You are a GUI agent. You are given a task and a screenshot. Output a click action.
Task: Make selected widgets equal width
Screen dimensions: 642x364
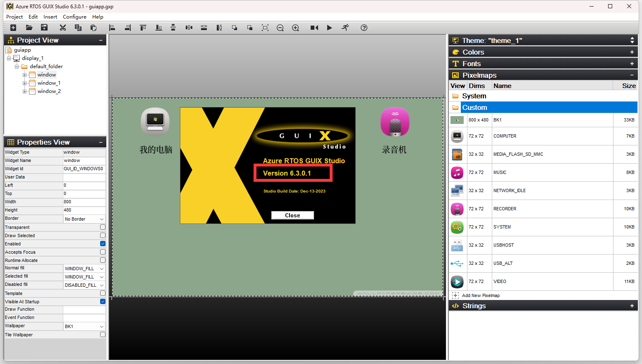pos(204,28)
